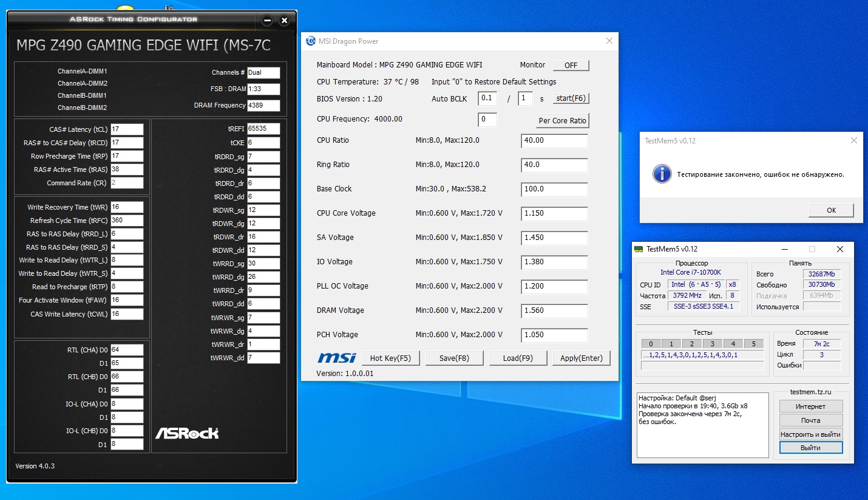Apply the Dragon Power settings with Apply(Enter)

tap(581, 358)
